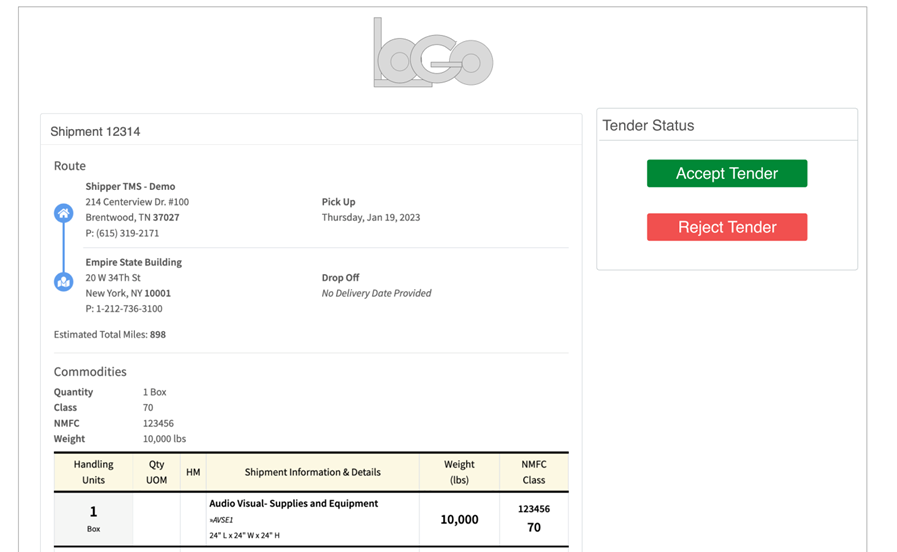Click the Thursday, Jan 19, 2023 pickup date
Screen dimensions: 897x552
pyautogui.click(x=371, y=217)
